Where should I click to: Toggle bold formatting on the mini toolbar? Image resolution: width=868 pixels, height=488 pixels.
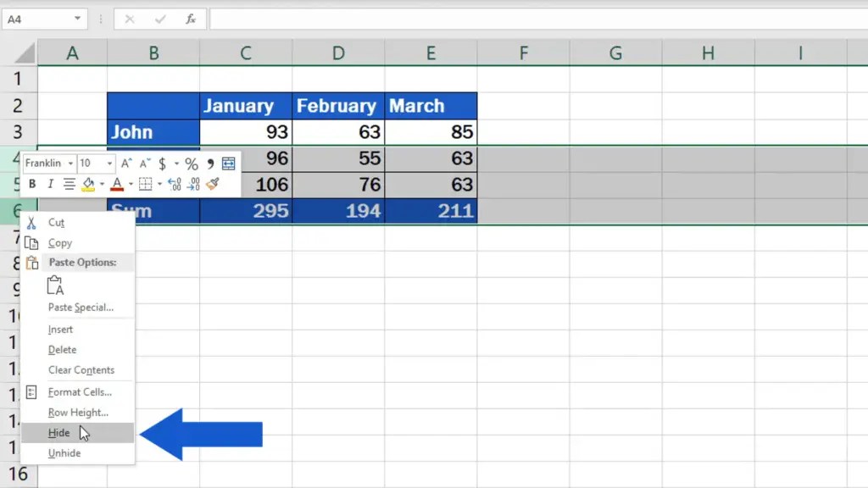pyautogui.click(x=33, y=185)
